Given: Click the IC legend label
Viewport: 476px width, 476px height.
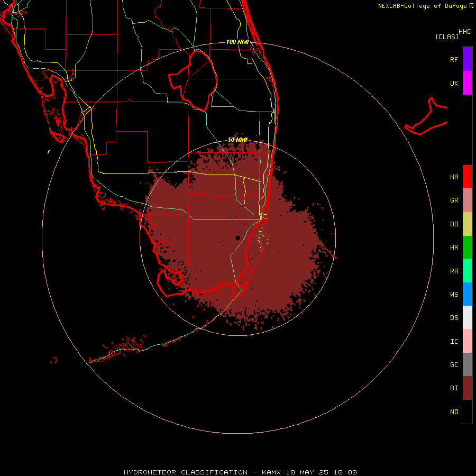Looking at the screenshot, I should pos(454,342).
